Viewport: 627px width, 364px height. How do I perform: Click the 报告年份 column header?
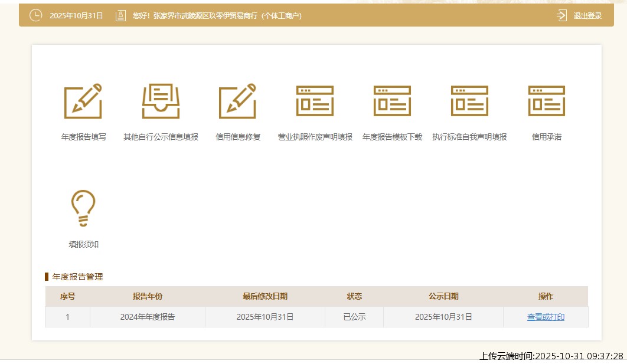(147, 296)
